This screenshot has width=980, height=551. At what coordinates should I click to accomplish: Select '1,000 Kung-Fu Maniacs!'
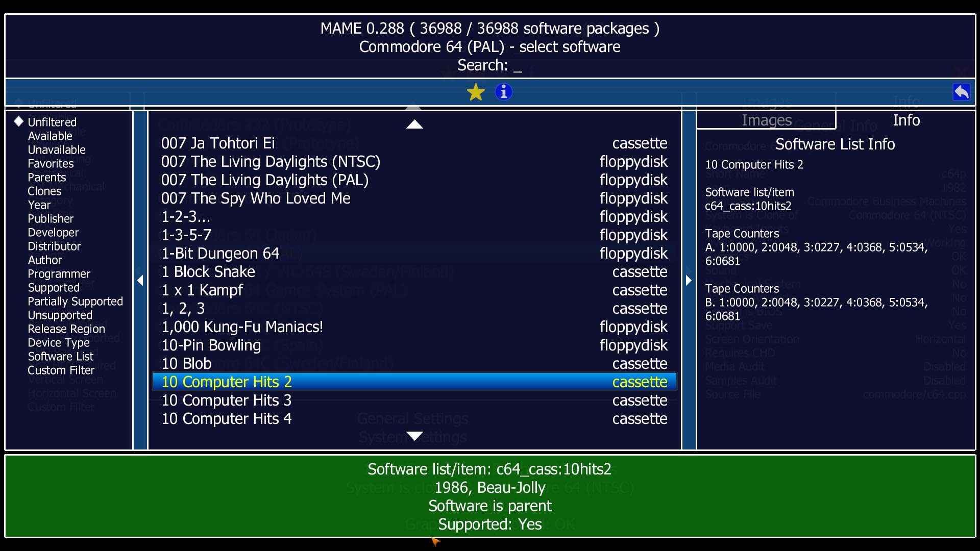(414, 327)
